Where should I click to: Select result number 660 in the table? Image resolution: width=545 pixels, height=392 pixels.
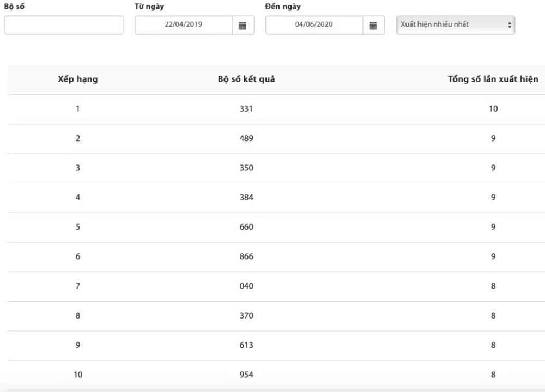click(x=246, y=227)
